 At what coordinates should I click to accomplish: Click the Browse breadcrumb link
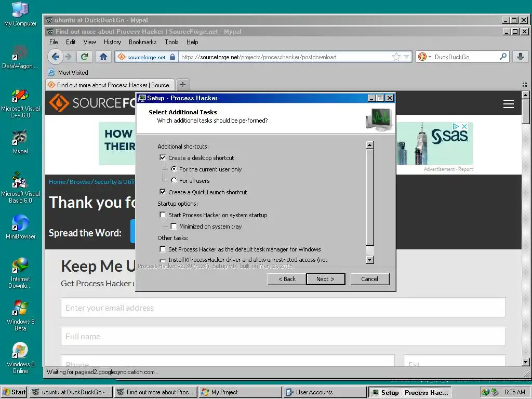coord(79,182)
